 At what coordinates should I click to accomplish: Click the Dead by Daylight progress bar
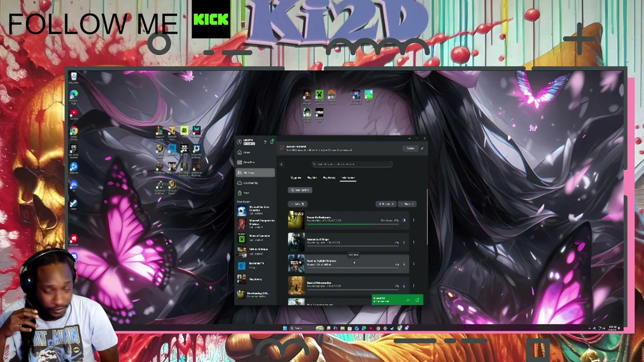[x=353, y=268]
